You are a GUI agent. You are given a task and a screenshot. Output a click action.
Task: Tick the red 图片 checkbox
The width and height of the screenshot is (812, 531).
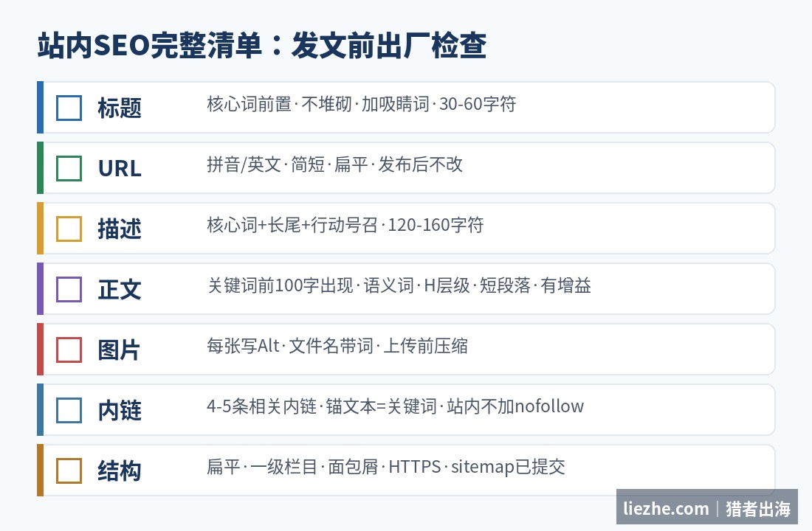69,350
